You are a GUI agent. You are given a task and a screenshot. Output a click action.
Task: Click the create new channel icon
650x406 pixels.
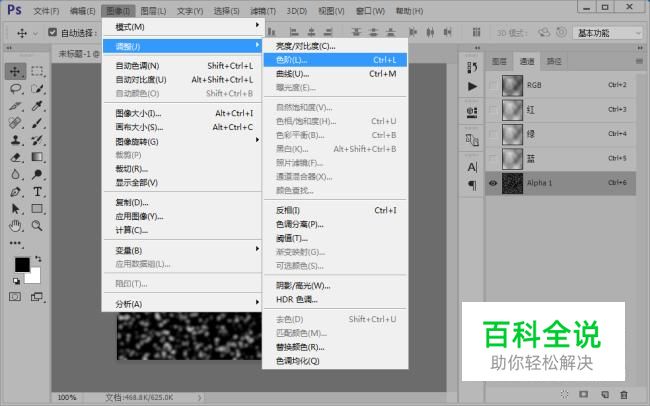point(605,395)
